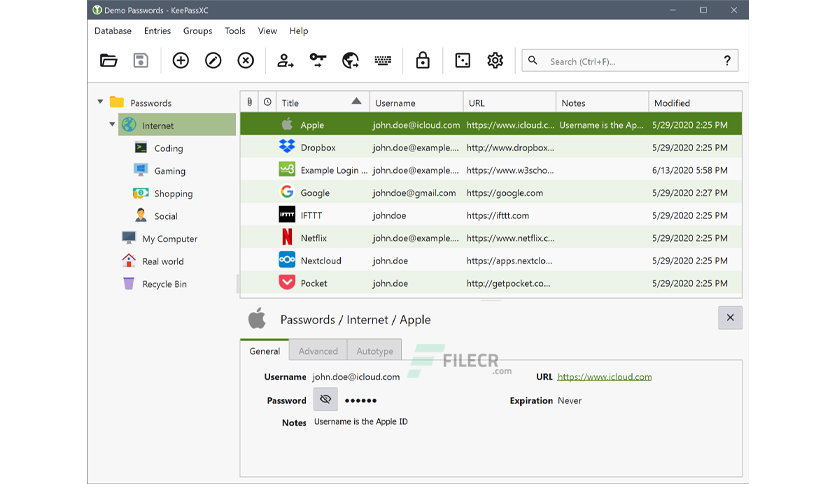Perform Auto-Type using the keyboard icon
Viewport: 836px width, 484px height.
(x=383, y=60)
